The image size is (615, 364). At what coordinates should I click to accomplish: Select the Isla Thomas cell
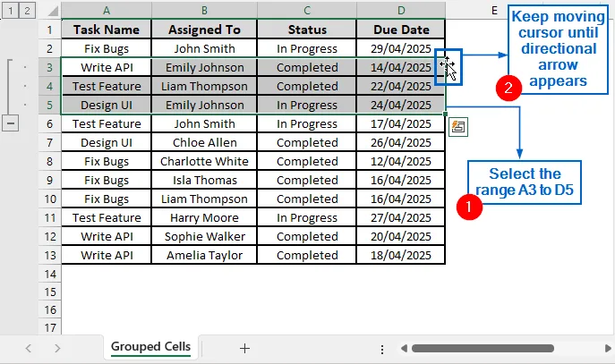(204, 181)
